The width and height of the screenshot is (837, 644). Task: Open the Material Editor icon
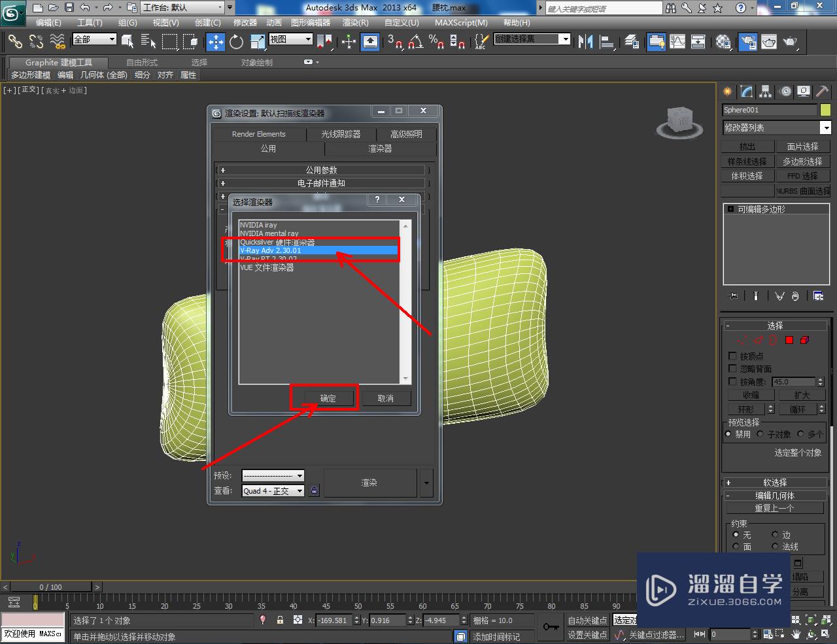click(x=723, y=42)
